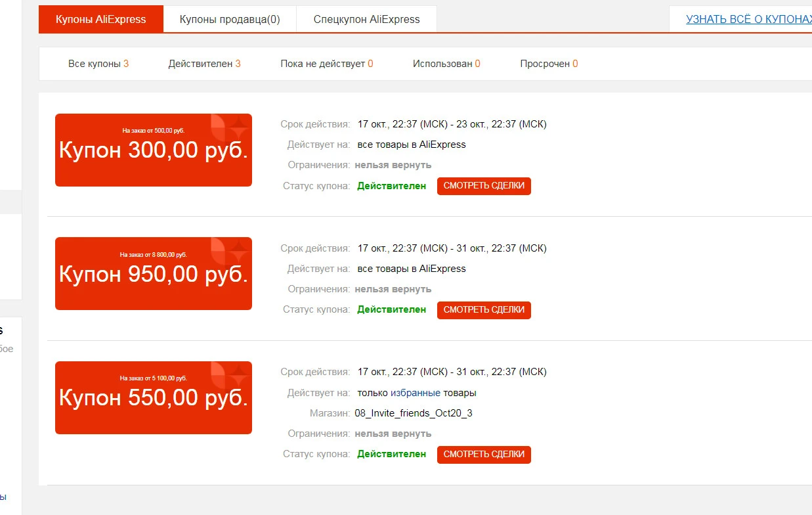Click 'все товары в AliExpress' on 950,00 руб. coupon
Viewport: 812px width, 515px height.
point(412,269)
